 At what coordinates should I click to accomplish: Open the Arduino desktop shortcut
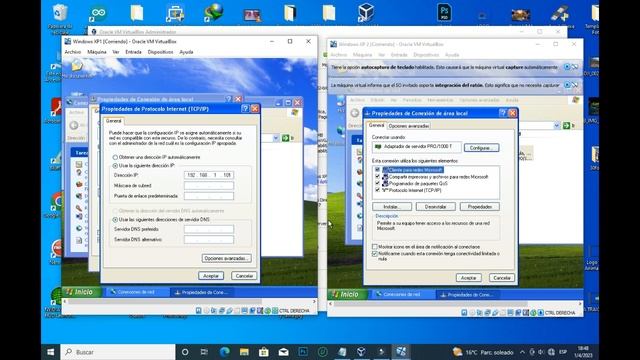(x=98, y=13)
